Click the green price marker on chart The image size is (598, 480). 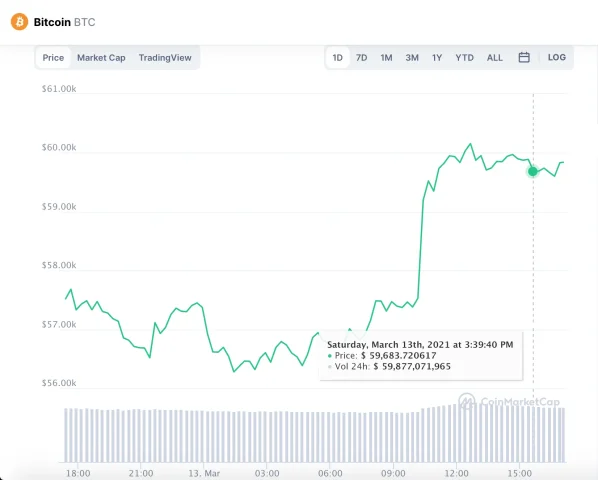click(533, 172)
